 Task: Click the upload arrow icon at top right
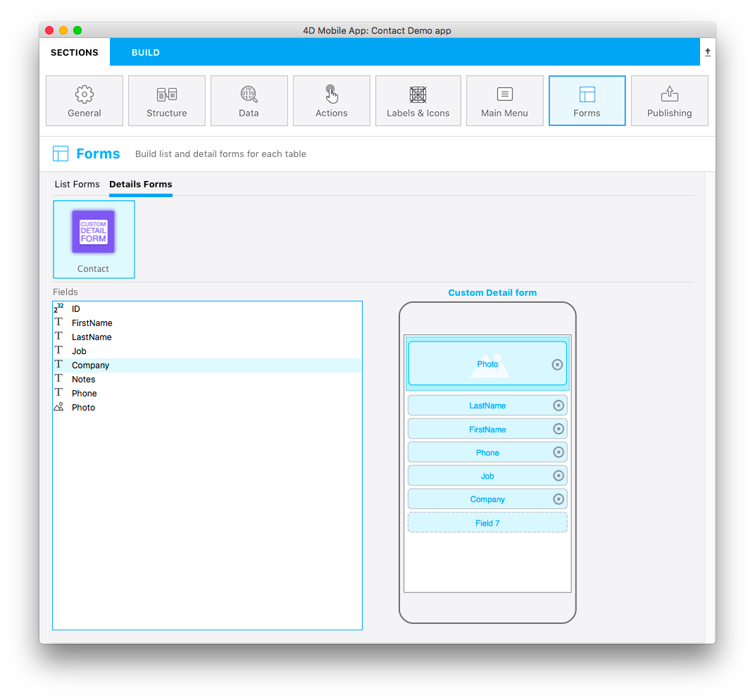pos(707,52)
